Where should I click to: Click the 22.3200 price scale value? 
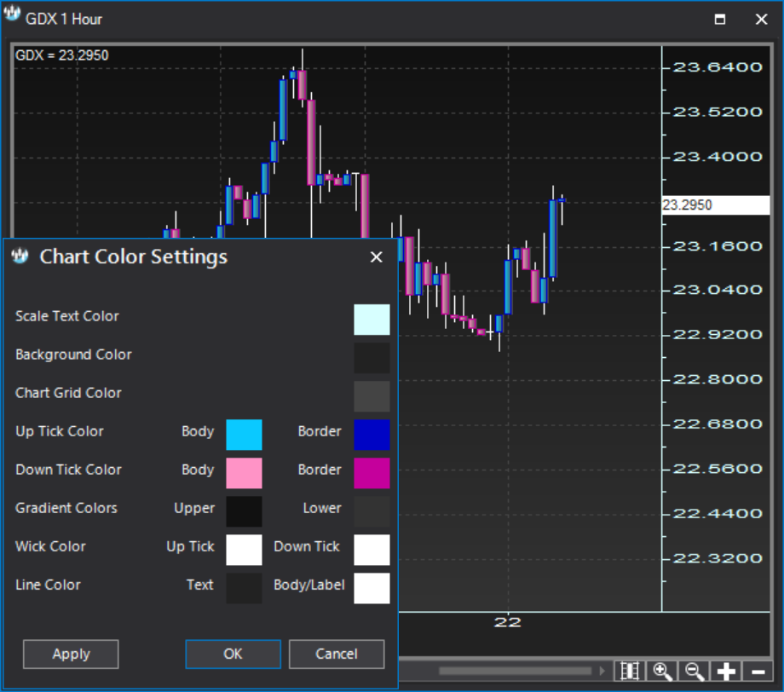pyautogui.click(x=718, y=558)
